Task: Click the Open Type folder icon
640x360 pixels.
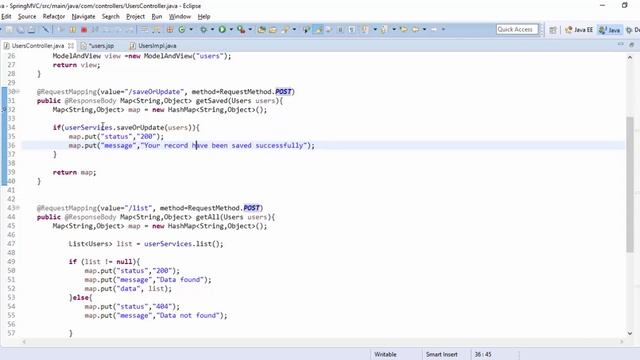Action: [x=262, y=29]
